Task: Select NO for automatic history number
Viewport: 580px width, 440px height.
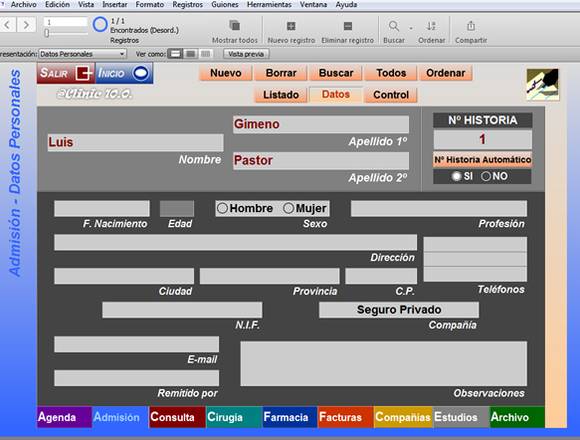Action: point(486,176)
